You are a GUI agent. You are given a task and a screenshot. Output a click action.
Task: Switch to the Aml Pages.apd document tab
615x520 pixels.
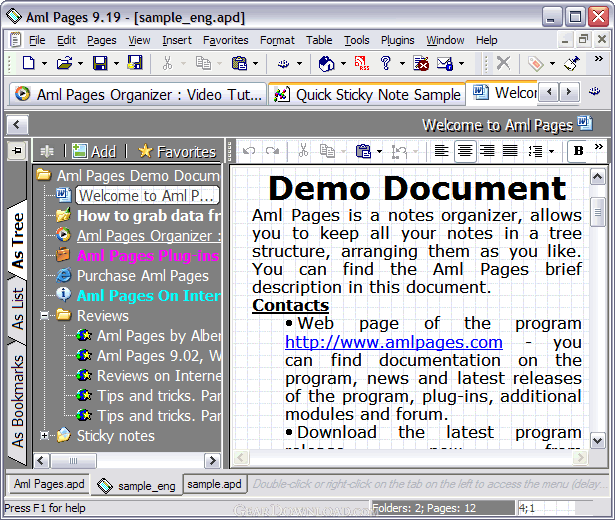tap(48, 484)
